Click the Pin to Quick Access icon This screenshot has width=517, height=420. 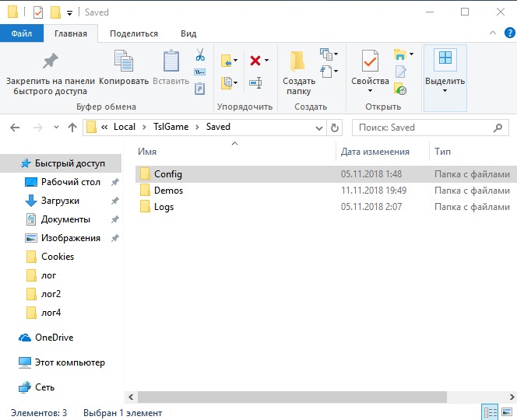click(x=50, y=61)
